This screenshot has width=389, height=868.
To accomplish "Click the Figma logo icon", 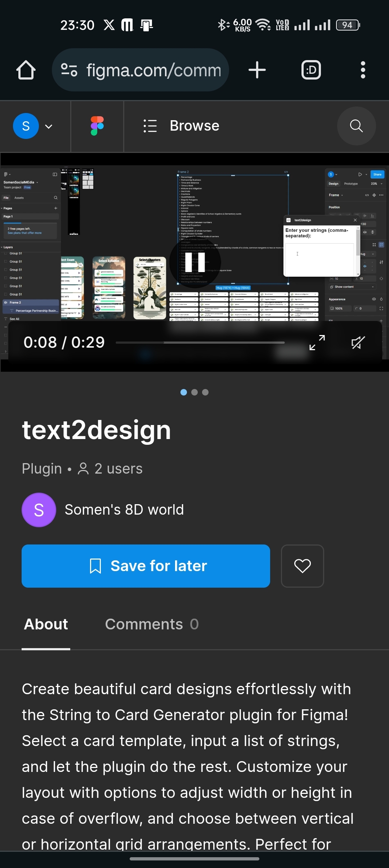I will [97, 126].
